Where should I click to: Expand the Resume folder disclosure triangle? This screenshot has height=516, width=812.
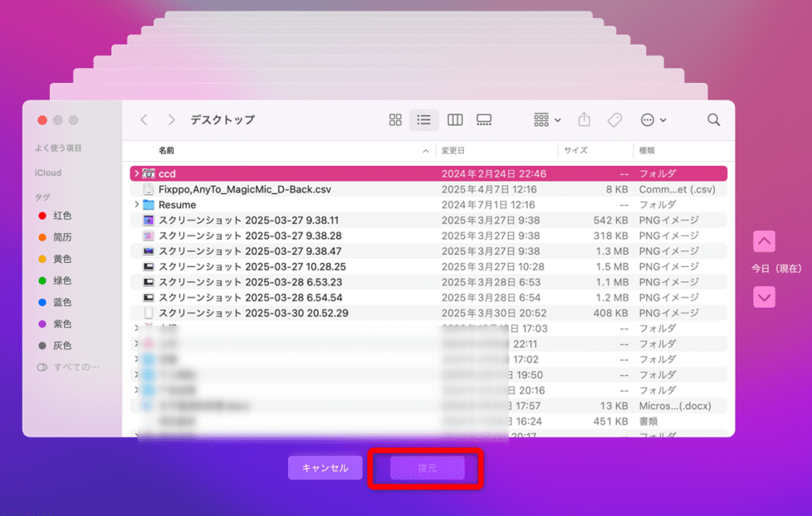coord(135,204)
